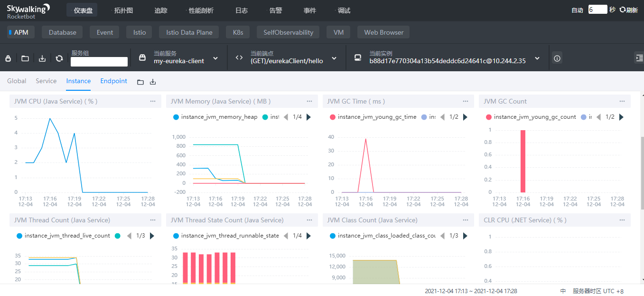Open the 拓扑图 topology menu
Image resolution: width=644 pixels, height=296 pixels.
point(123,10)
